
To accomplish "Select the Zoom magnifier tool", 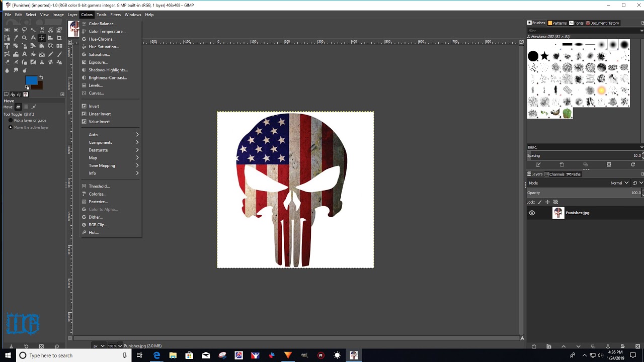I will click(x=24, y=38).
